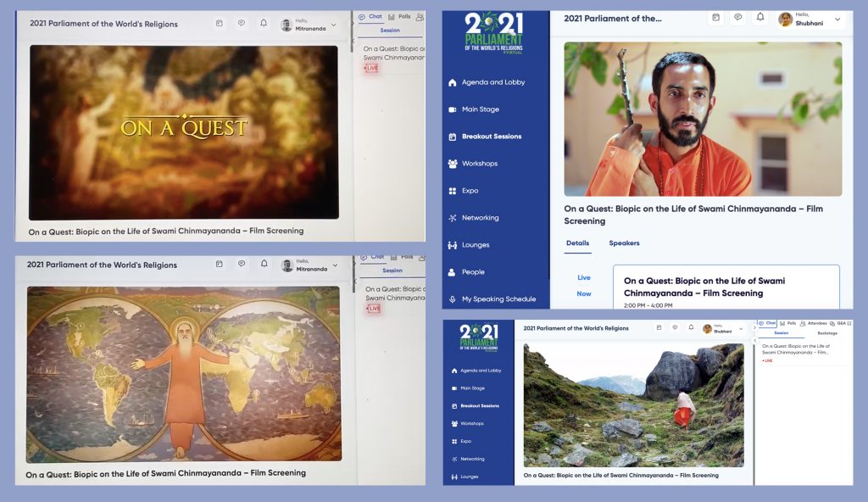Open Breakout Sessions in mountain hiker panel
The height and width of the screenshot is (502, 868).
coord(476,405)
